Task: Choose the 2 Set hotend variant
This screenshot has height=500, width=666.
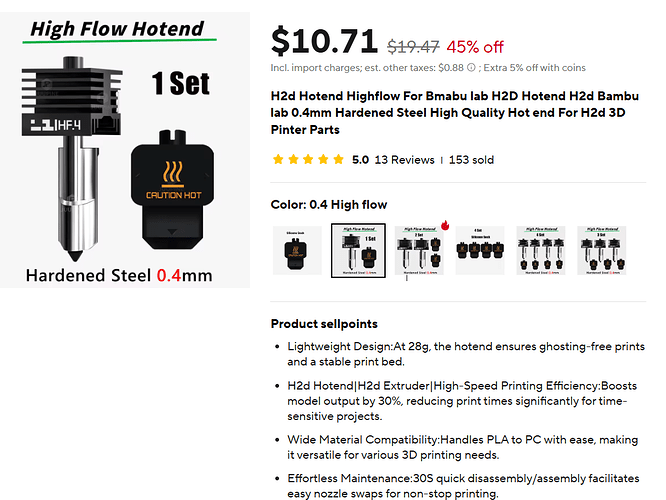Action: coord(419,251)
